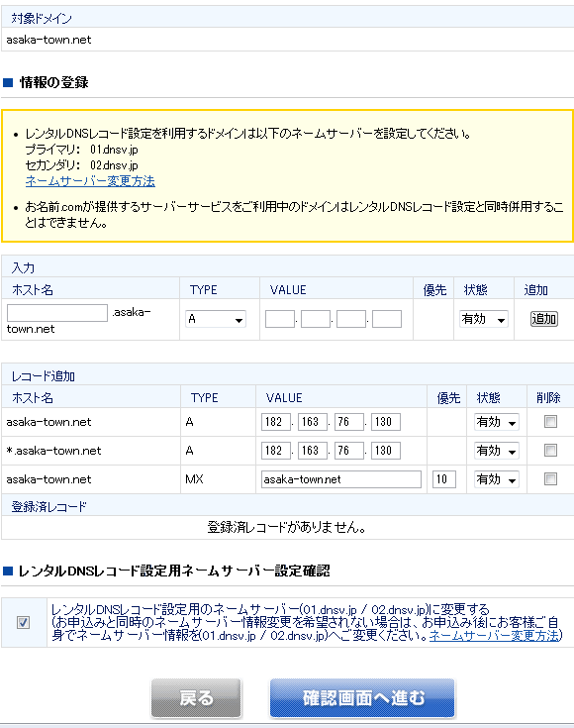Open ネームサーバー変更方法 link near the bottom
This screenshot has width=574, height=728.
tap(495, 635)
